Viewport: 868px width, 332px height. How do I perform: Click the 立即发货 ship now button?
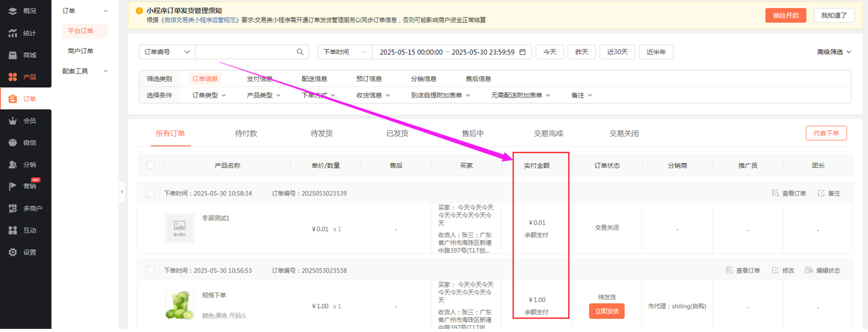click(x=607, y=311)
